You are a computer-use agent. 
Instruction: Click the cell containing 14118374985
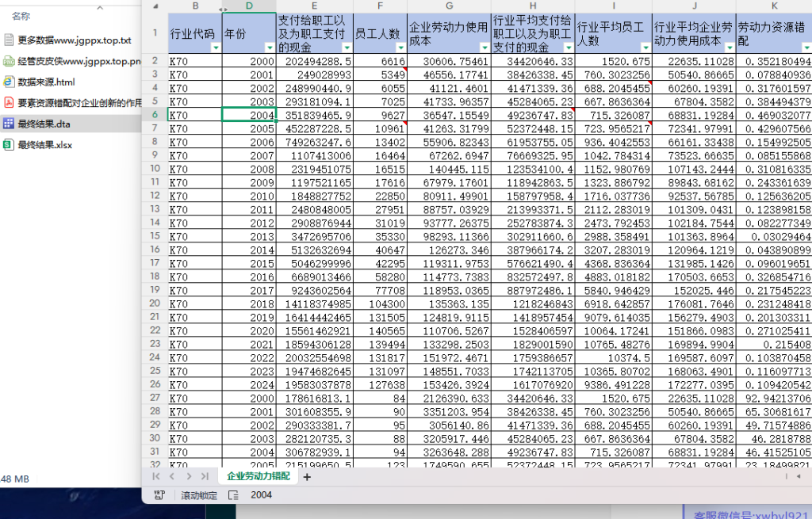pos(315,303)
